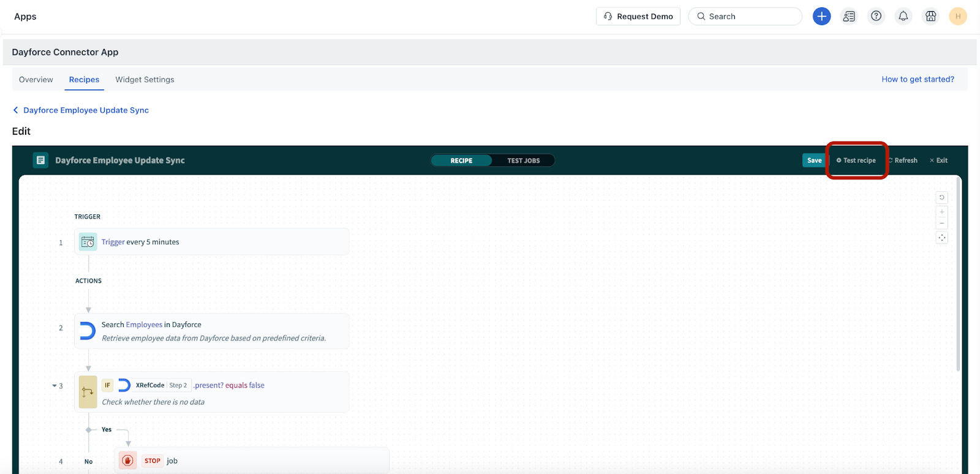This screenshot has width=980, height=474.
Task: Open the marketplace store icon
Action: (x=931, y=17)
